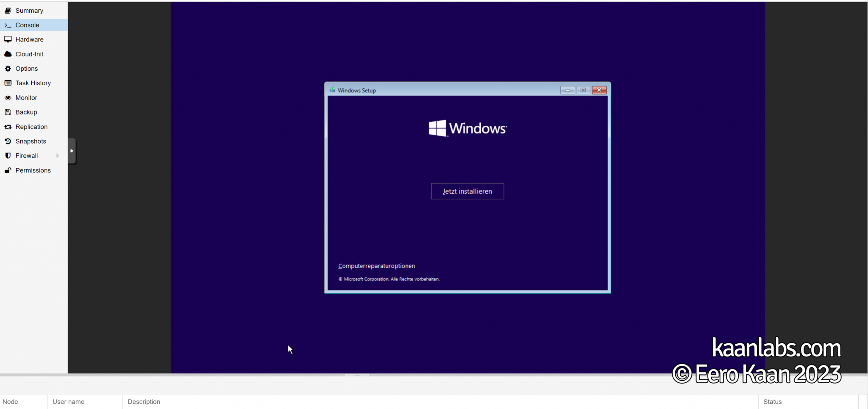Open the Replication section label
The width and height of the screenshot is (868, 409).
tap(31, 127)
